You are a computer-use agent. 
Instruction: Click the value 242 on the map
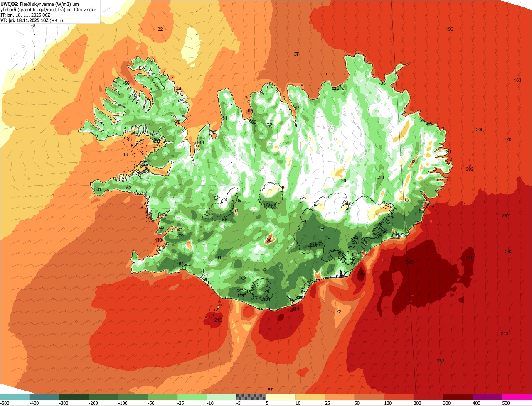[509, 252]
